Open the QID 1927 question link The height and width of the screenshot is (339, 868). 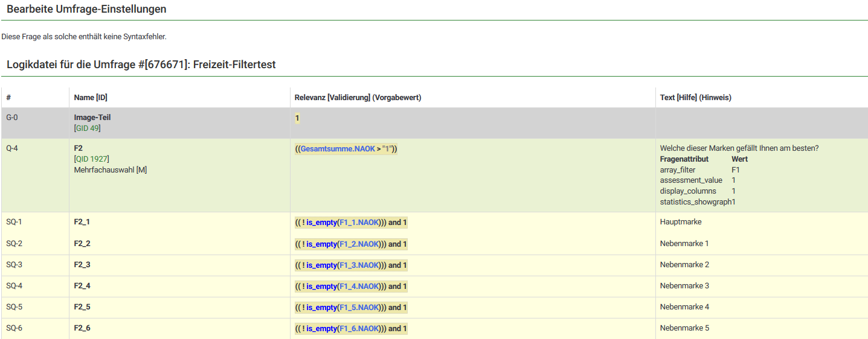click(x=93, y=159)
